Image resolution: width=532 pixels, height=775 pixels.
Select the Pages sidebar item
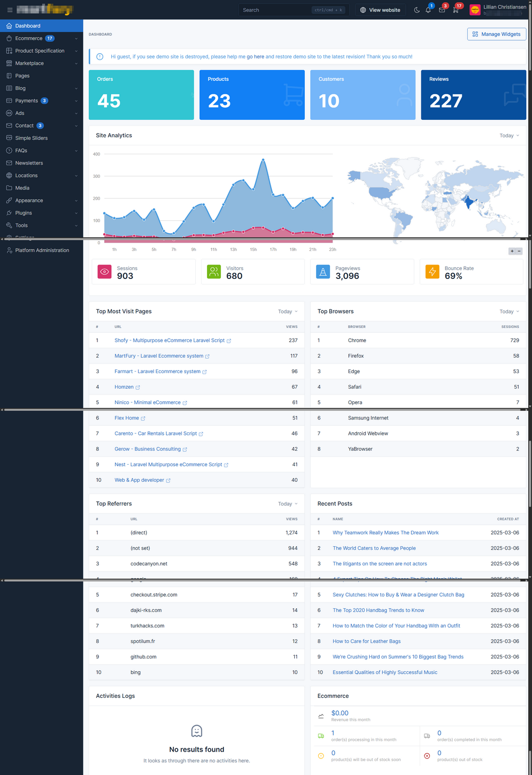pos(22,75)
